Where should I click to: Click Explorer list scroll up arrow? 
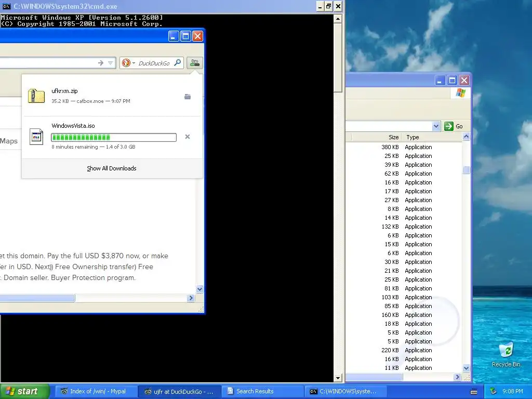pyautogui.click(x=466, y=137)
